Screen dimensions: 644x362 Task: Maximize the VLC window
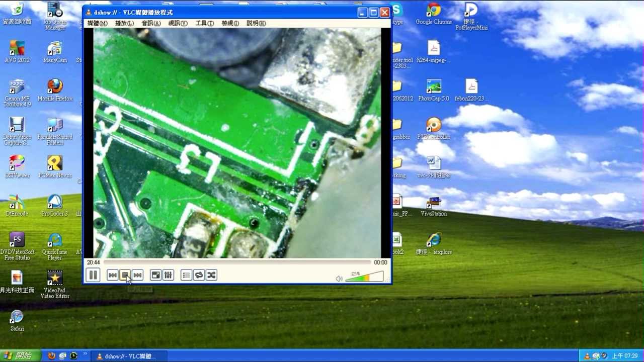(373, 13)
